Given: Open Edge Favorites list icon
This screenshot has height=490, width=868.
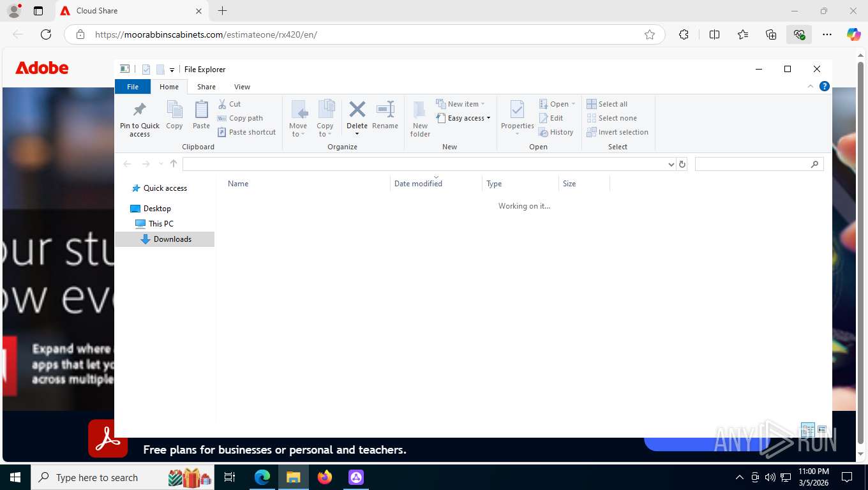Looking at the screenshot, I should (743, 34).
